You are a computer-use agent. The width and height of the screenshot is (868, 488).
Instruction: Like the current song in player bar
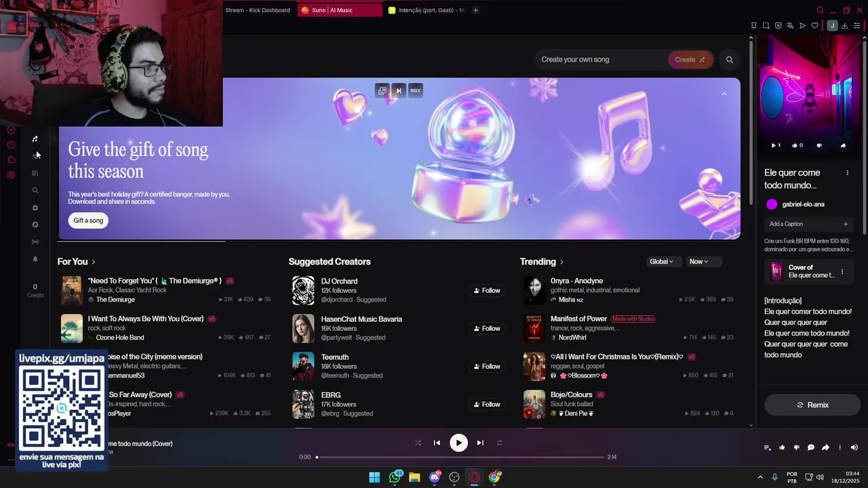point(782,447)
